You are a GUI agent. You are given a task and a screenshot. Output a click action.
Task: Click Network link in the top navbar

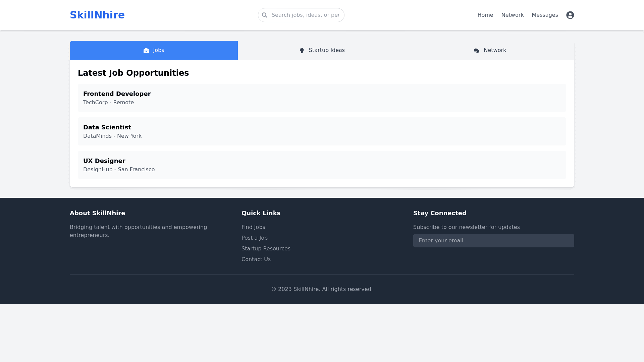coord(512,15)
